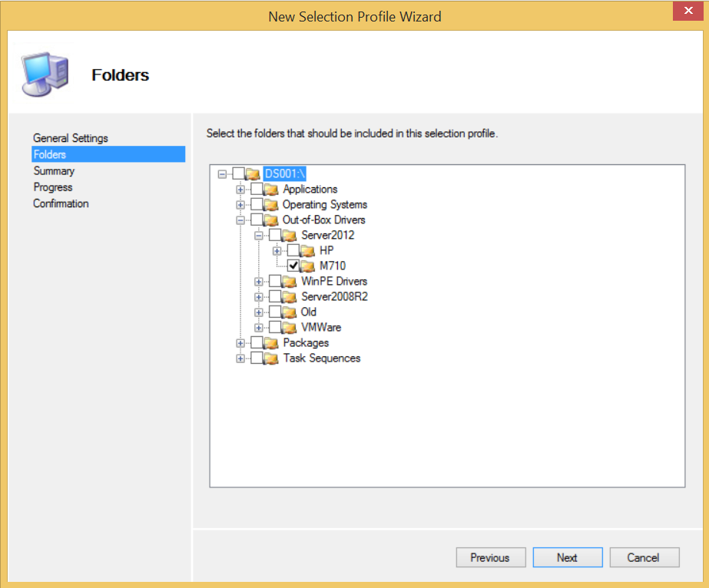Check the Applications checkbox
This screenshot has height=588, width=709.
257,189
